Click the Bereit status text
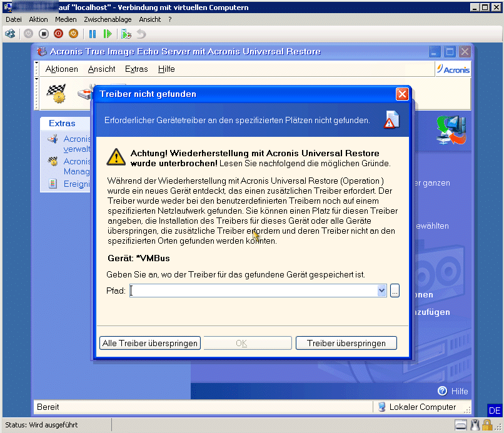Image resolution: width=504 pixels, height=433 pixels. pyautogui.click(x=48, y=407)
